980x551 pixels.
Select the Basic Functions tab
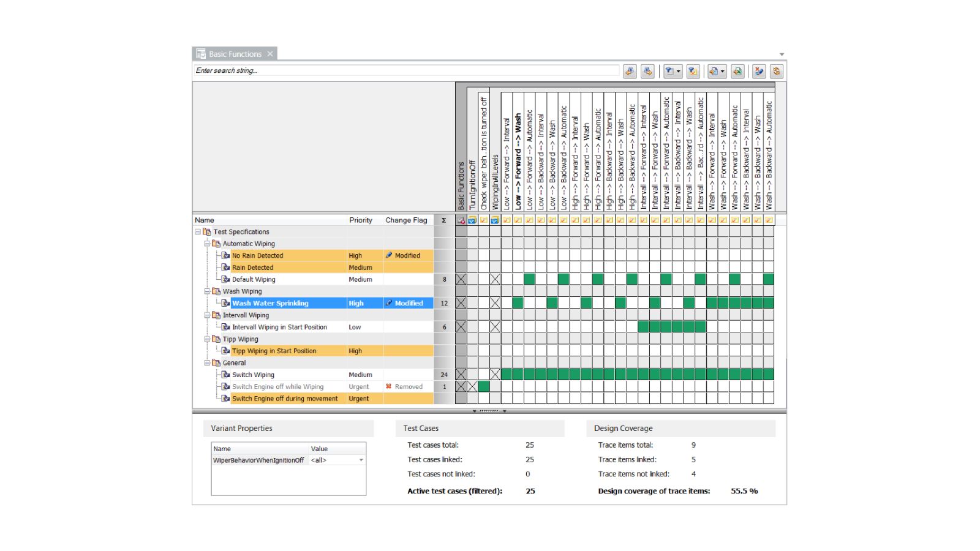(x=235, y=54)
